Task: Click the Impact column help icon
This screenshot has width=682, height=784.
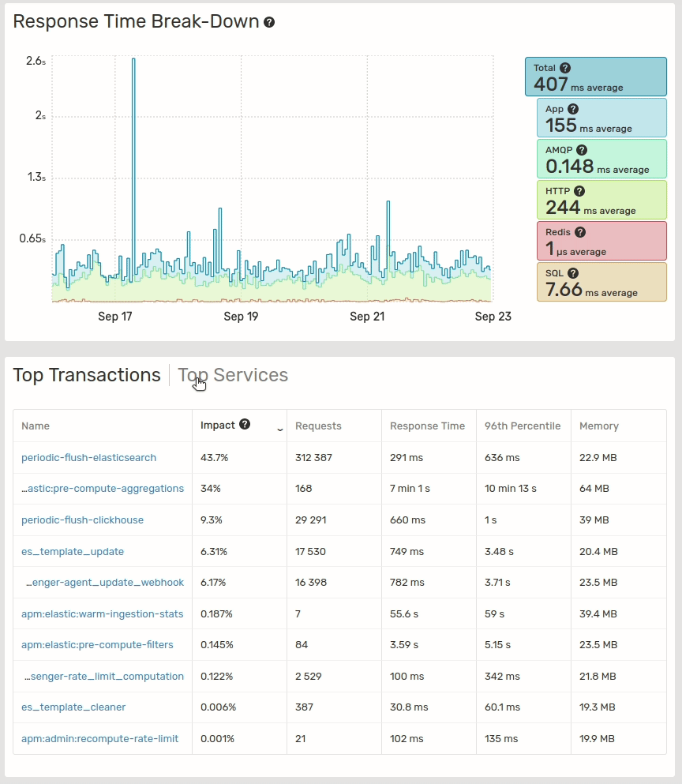Action: tap(246, 425)
